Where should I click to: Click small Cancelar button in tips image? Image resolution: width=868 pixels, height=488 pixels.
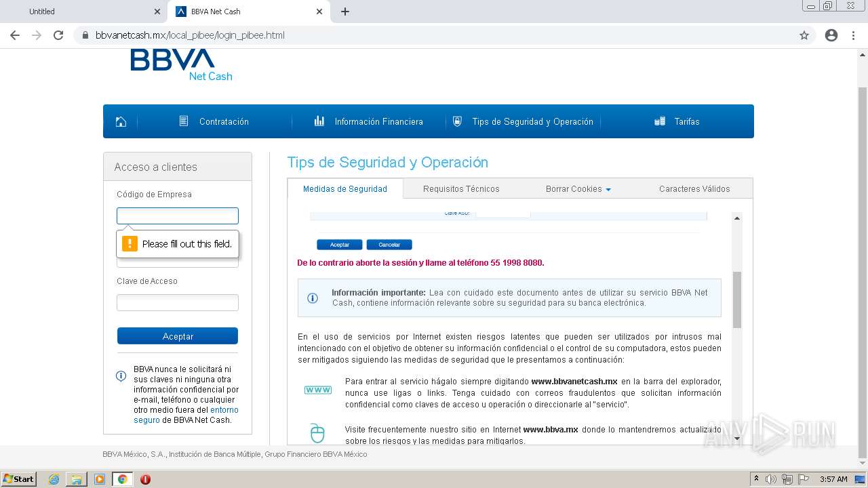[389, 245]
